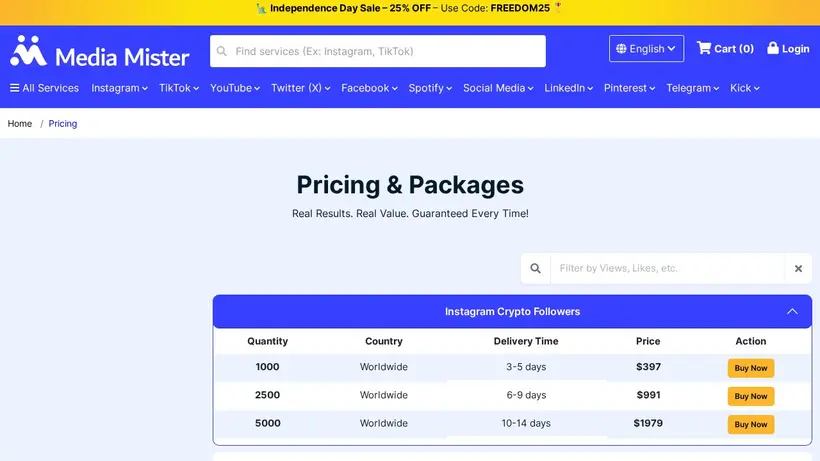Click the Pricing breadcrumb link

click(x=63, y=123)
